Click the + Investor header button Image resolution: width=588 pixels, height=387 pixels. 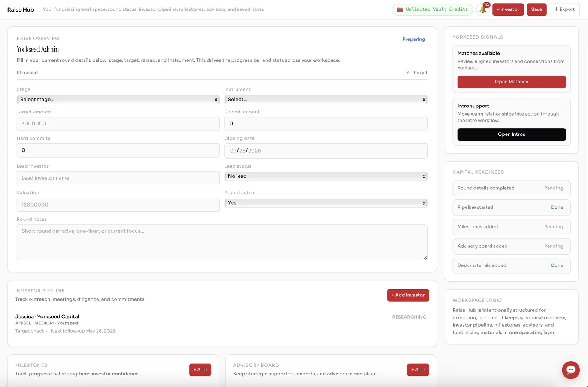pyautogui.click(x=508, y=9)
